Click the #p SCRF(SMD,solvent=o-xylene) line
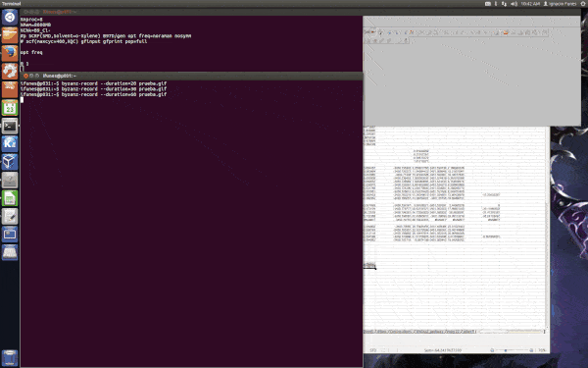Viewport: 588px width, 368px height. click(106, 36)
